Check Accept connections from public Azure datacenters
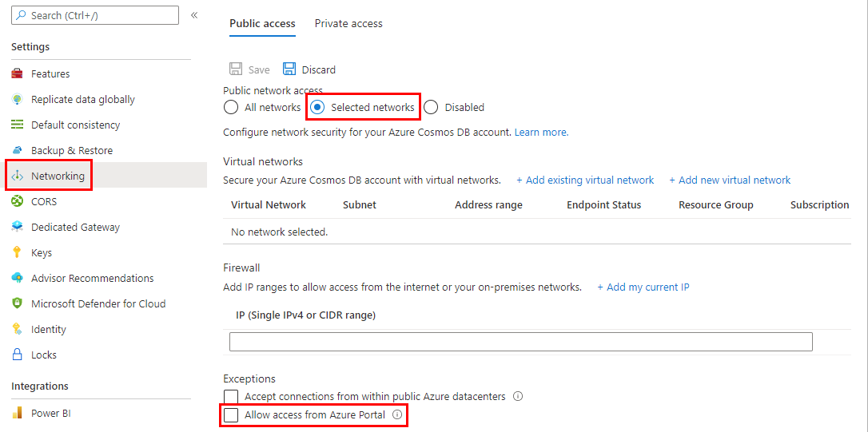This screenshot has height=432, width=868. [x=231, y=397]
